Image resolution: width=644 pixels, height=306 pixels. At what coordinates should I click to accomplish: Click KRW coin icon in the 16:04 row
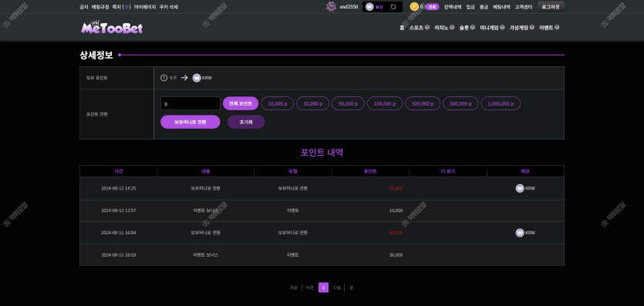tap(520, 233)
